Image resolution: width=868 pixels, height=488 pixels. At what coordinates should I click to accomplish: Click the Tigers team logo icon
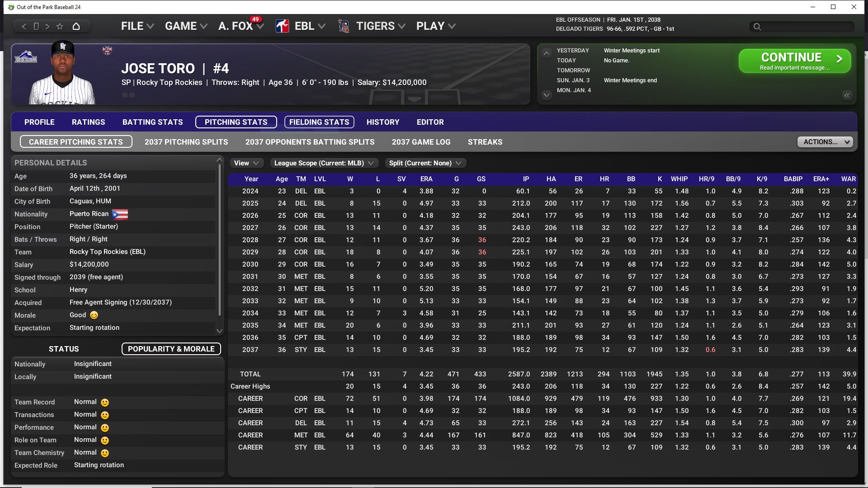pos(344,26)
